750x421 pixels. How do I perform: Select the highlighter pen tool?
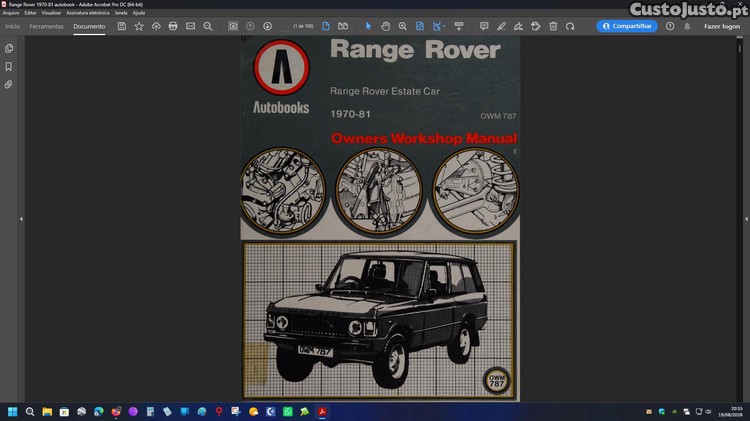(501, 26)
